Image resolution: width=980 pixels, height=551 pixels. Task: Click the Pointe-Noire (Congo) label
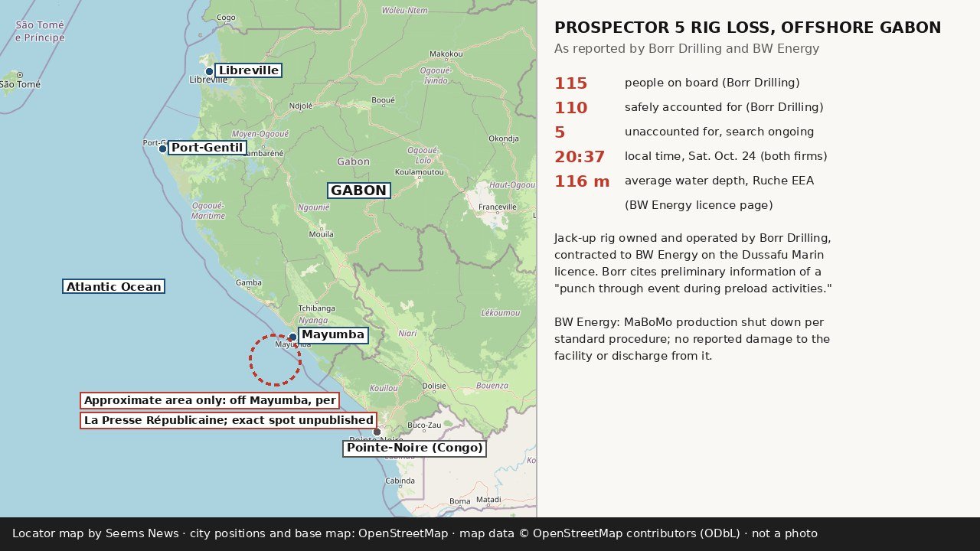(415, 448)
